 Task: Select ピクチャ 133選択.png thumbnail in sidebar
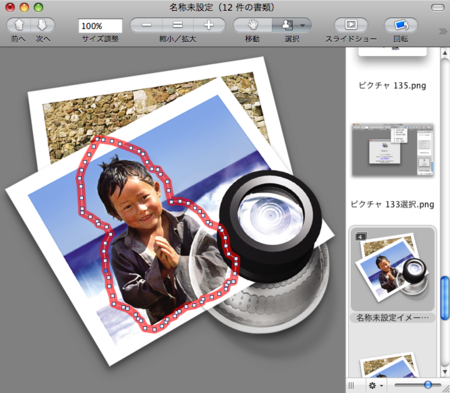coord(393,150)
